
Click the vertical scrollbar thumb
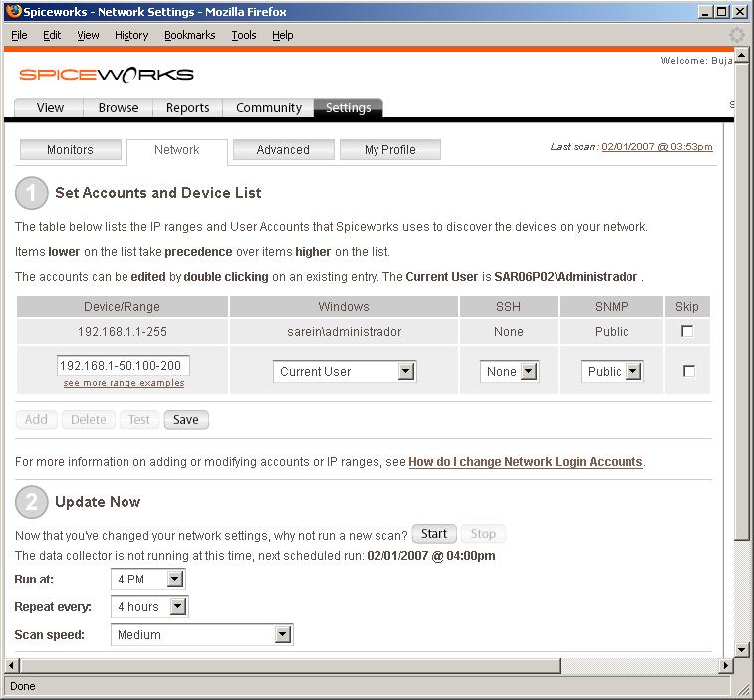pyautogui.click(x=741, y=302)
